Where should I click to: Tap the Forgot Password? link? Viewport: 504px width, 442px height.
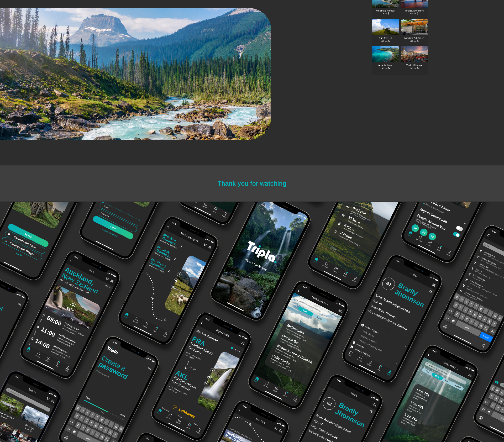coord(110,233)
